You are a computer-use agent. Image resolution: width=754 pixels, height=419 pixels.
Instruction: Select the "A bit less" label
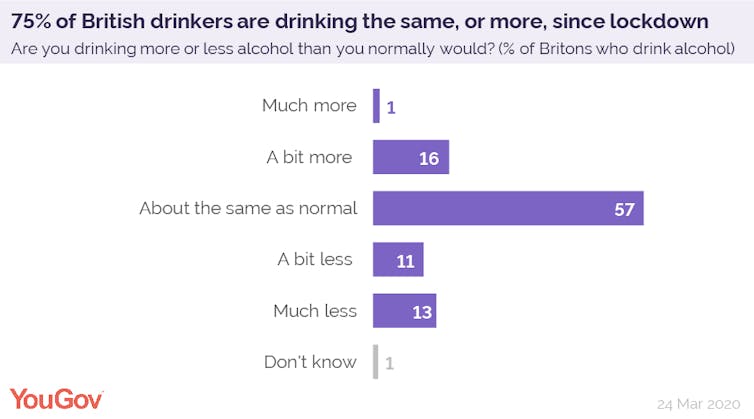coord(314,259)
